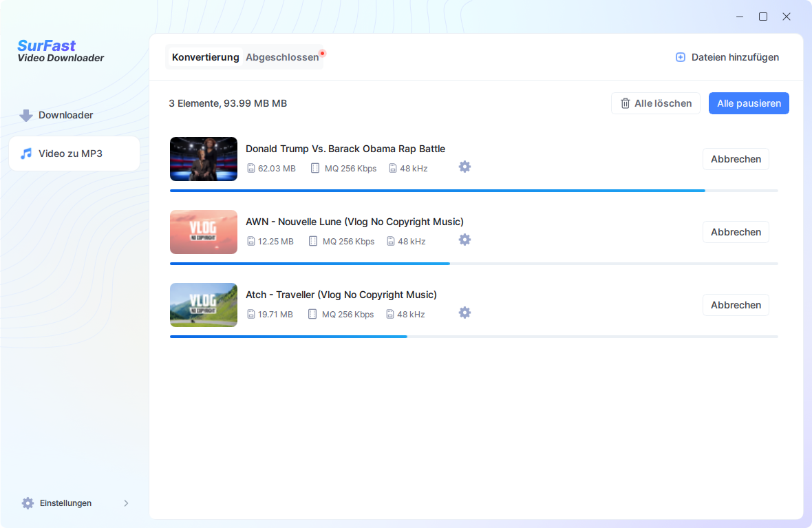Click trash icon in Alle löschen button
This screenshot has height=528, width=812.
click(x=625, y=103)
